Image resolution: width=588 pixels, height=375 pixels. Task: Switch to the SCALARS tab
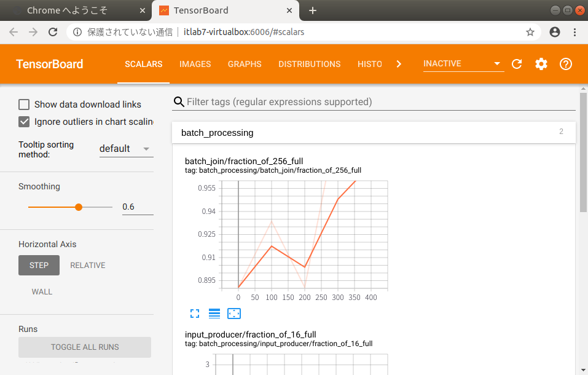click(144, 64)
